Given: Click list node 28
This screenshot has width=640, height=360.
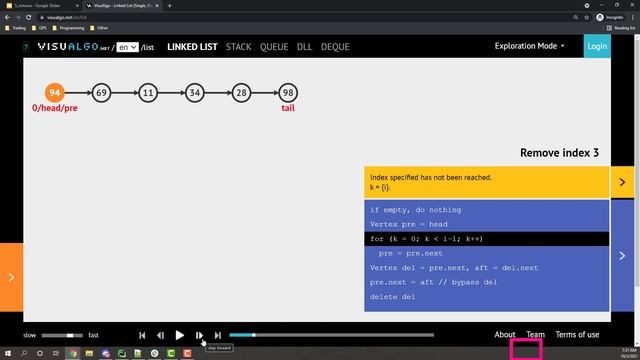Looking at the screenshot, I should (241, 93).
